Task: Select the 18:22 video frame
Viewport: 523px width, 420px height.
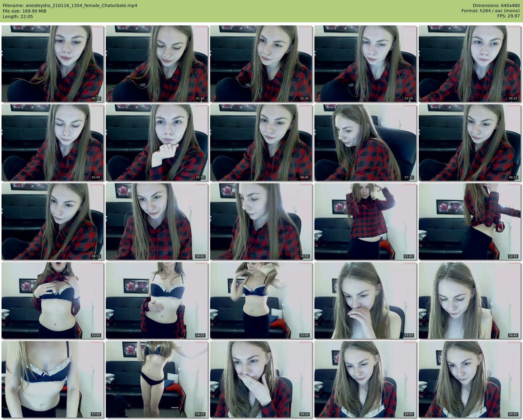Action: (157, 379)
